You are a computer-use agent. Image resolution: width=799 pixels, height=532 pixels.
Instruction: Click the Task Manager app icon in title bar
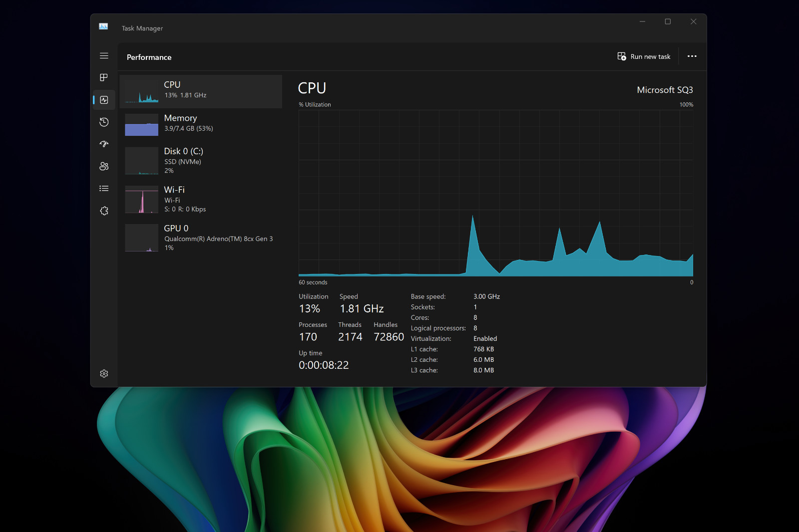tap(103, 26)
